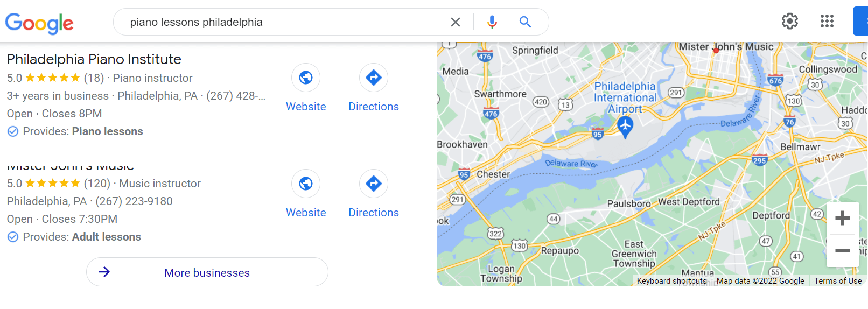868x309 pixels.
Task: Open Mister John's Music website globe icon
Action: [x=306, y=184]
